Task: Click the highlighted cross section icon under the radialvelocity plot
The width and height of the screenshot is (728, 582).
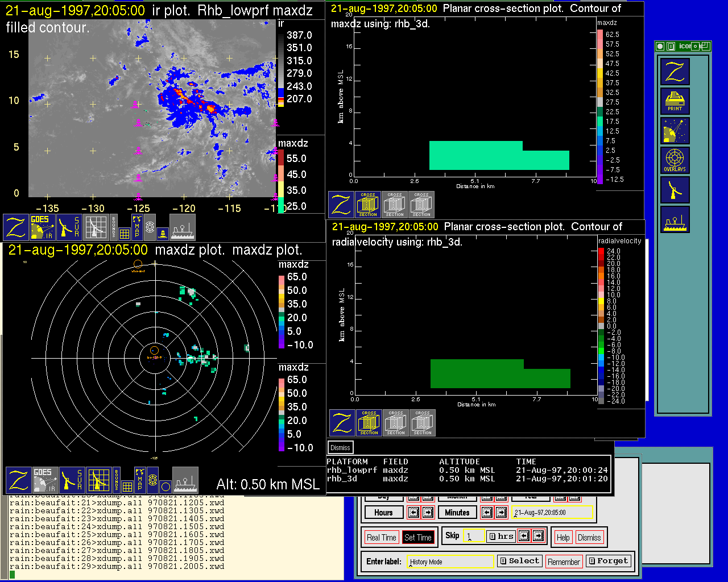Action: click(x=369, y=423)
